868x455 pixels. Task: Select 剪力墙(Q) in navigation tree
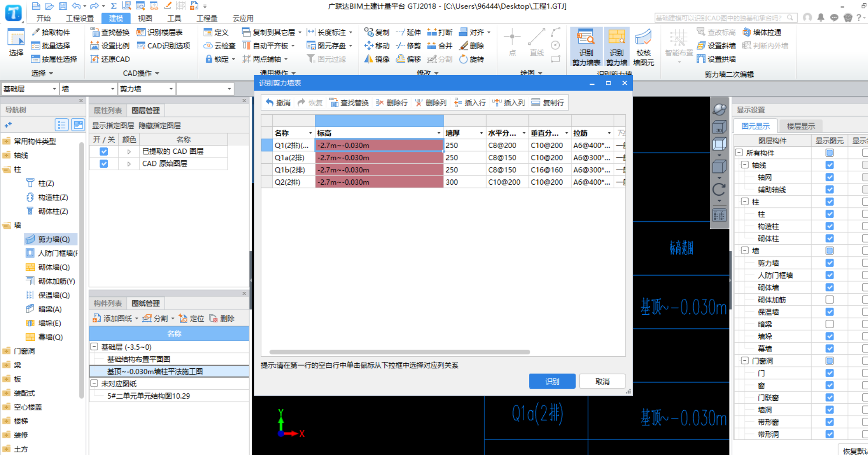(x=51, y=239)
